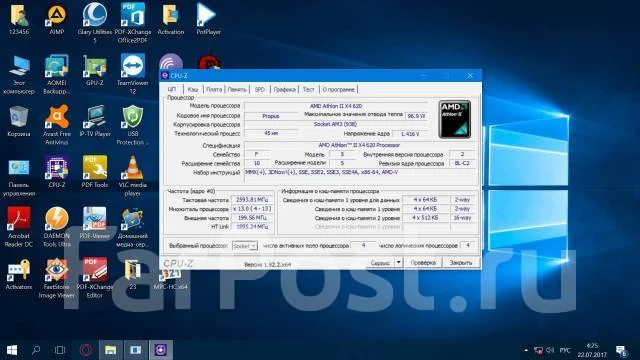Open the Память tab in CPU-Z
640x360 pixels.
(237, 89)
